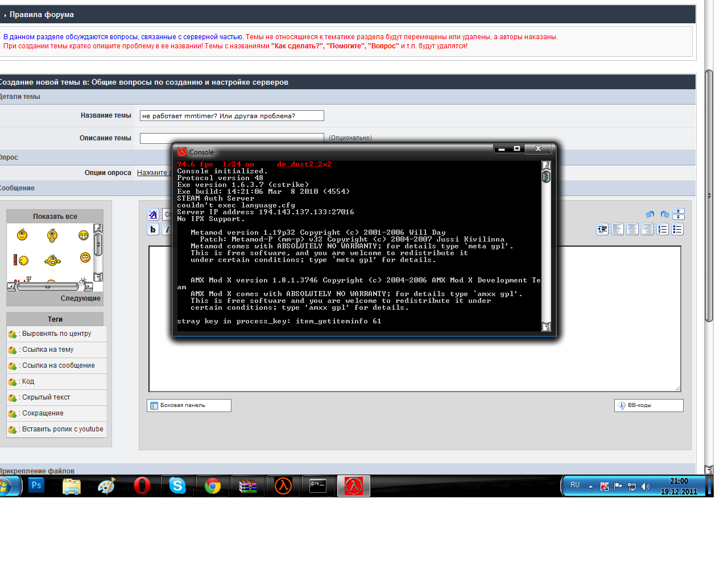Click the Show desktop strip on taskbar

[709, 487]
